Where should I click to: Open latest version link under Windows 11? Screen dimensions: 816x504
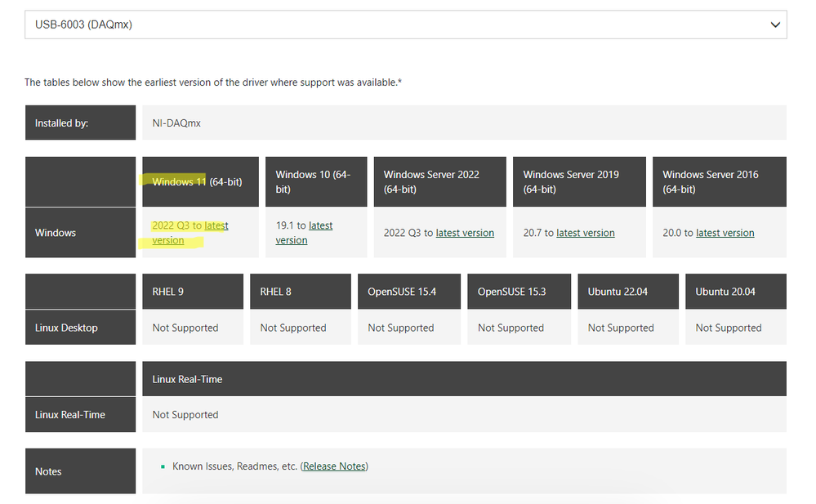click(x=190, y=233)
